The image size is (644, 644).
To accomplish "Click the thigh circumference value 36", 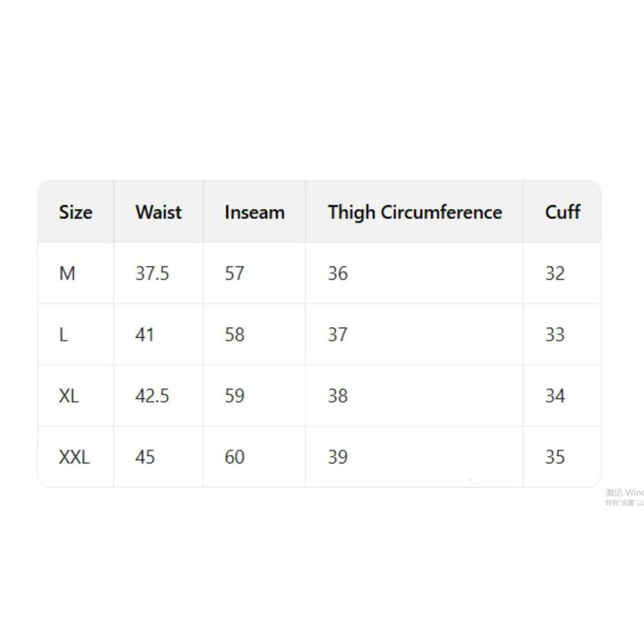I will pyautogui.click(x=337, y=274).
